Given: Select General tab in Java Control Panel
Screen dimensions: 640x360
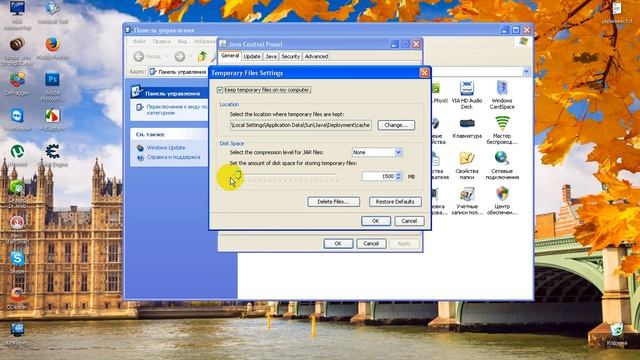Looking at the screenshot, I should 230,56.
